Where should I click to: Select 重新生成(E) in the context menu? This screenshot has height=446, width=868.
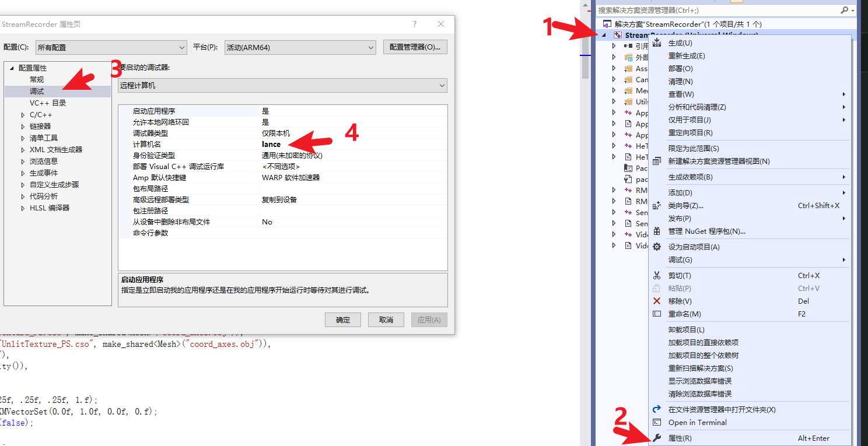click(x=750, y=56)
